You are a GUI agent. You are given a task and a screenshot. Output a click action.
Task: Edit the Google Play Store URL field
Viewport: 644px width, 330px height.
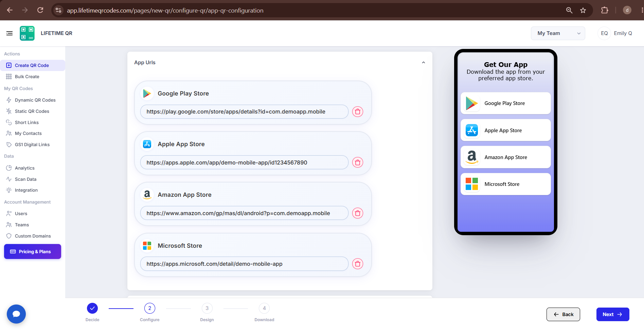244,111
